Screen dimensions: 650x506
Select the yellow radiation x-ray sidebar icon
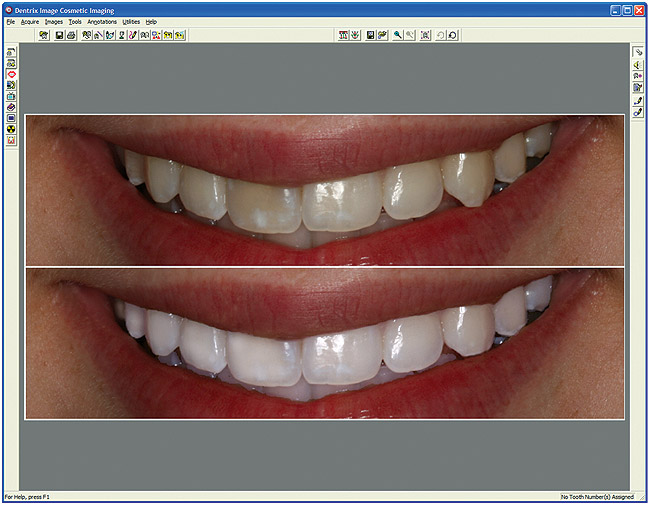click(x=11, y=129)
